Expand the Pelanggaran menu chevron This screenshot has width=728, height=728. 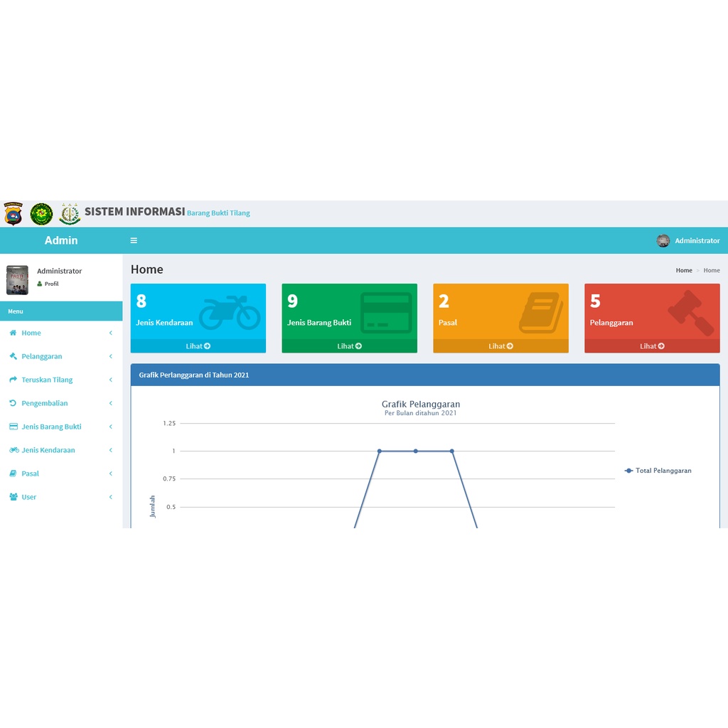(110, 356)
